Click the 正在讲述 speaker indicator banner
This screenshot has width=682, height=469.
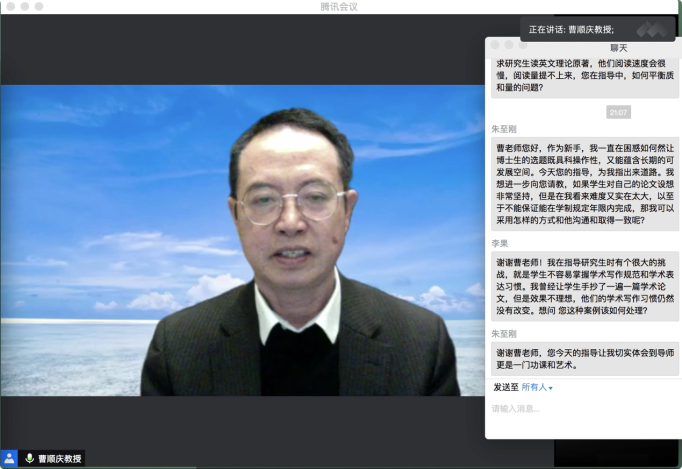(572, 28)
